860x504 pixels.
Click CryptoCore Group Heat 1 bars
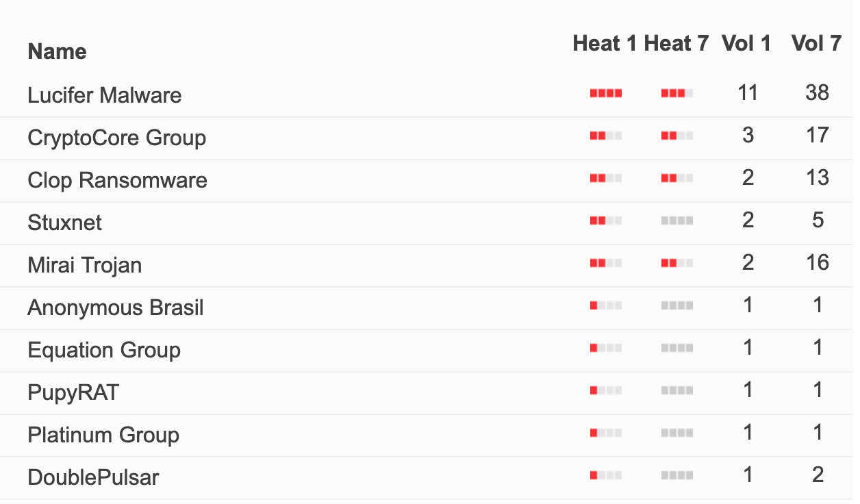606,136
